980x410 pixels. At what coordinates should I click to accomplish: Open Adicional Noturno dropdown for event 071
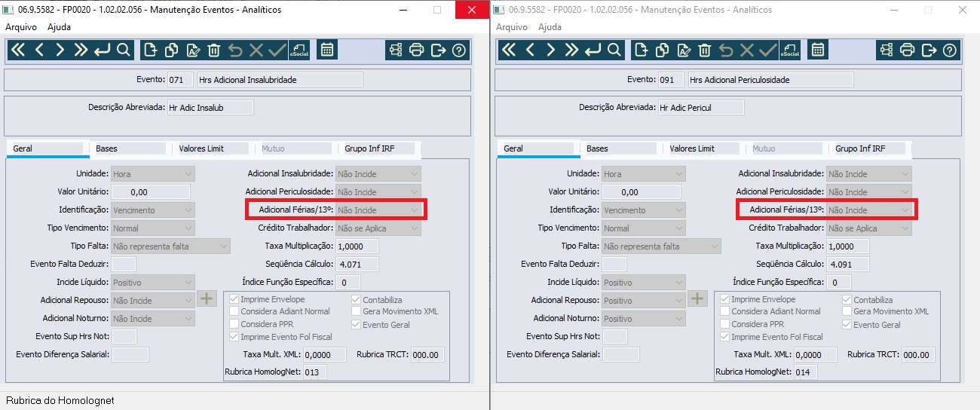coord(152,318)
